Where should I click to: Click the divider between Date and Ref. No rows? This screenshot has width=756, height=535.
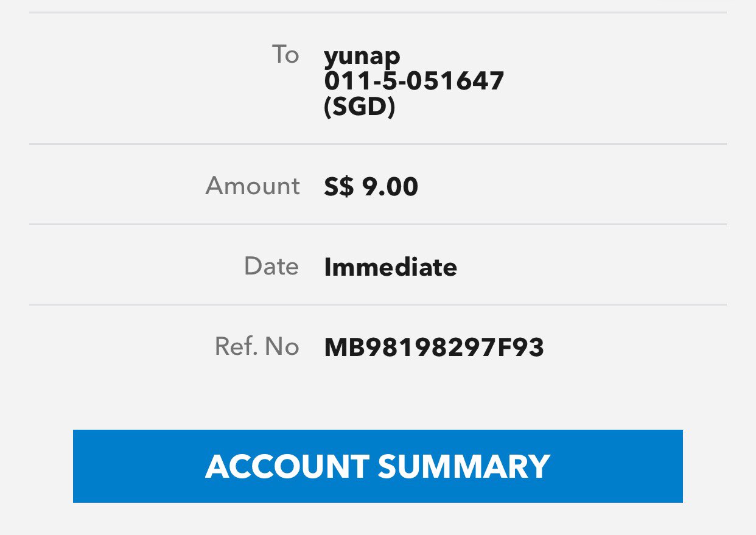click(377, 304)
